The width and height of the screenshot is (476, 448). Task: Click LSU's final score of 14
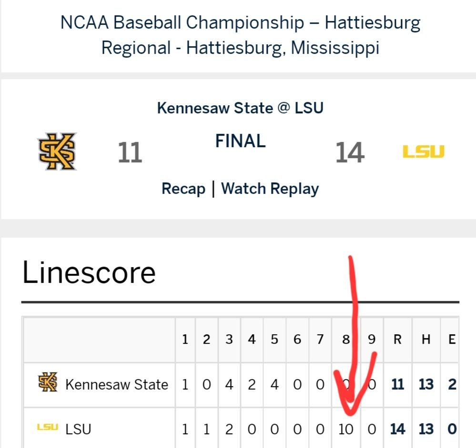pyautogui.click(x=350, y=152)
